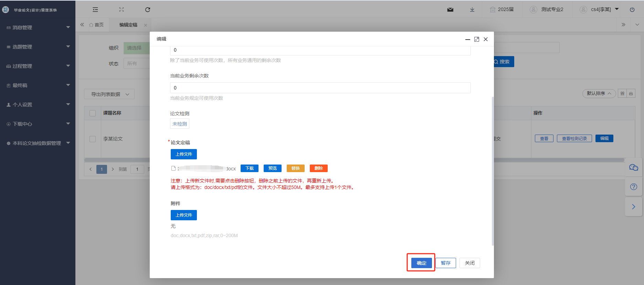Toggle the sidebar collapse hamburger icon
This screenshot has height=285, width=644.
95,10
